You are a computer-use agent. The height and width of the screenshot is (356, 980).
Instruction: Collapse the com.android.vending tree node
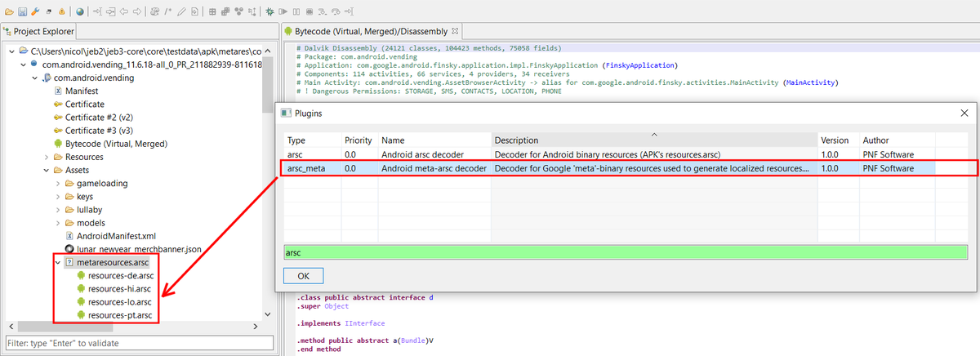(35, 78)
